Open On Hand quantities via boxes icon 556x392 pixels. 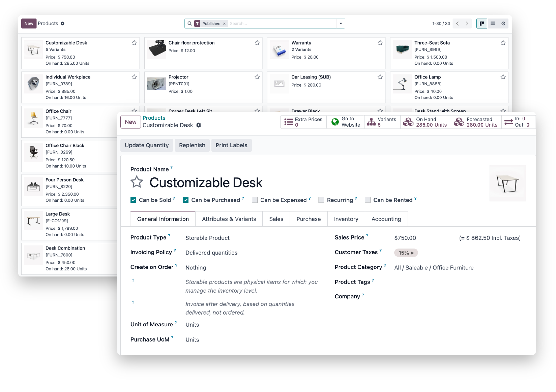tap(409, 122)
